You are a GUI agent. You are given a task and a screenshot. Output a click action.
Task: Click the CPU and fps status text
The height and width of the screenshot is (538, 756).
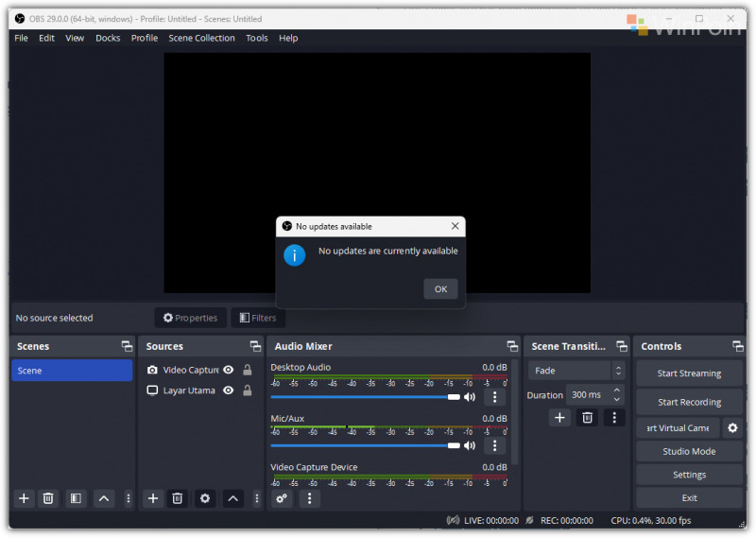click(651, 521)
